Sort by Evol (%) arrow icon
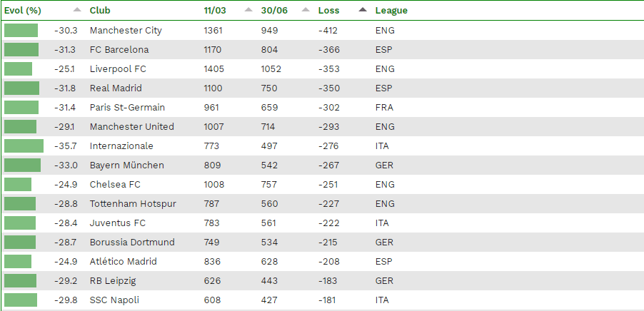Viewport: 644px width, 311px height. (77, 10)
